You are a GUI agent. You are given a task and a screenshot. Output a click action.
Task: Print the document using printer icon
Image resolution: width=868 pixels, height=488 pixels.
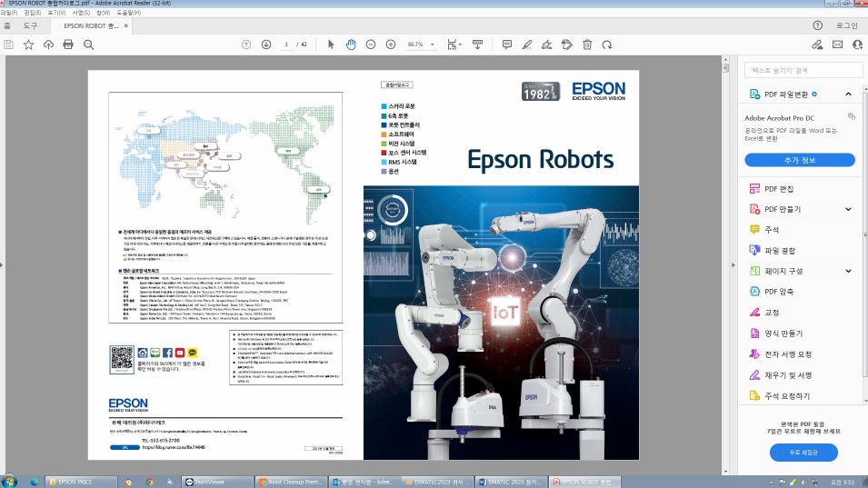pos(68,45)
